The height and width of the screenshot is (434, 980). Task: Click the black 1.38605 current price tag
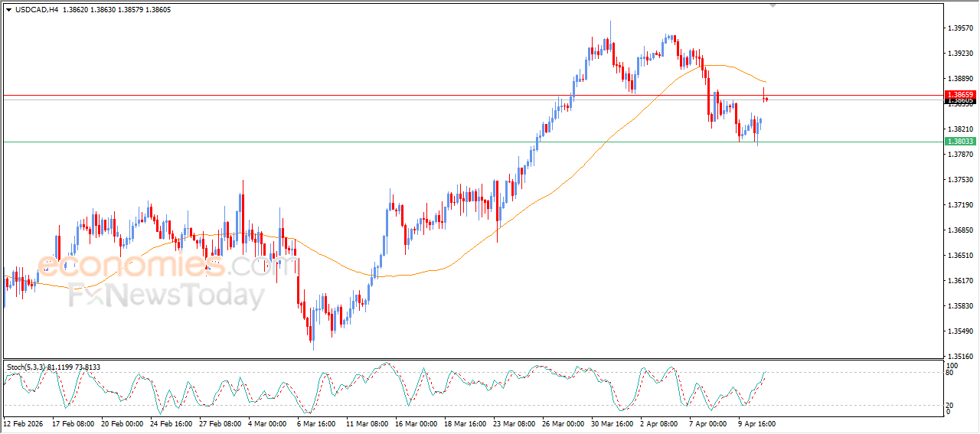pos(959,101)
